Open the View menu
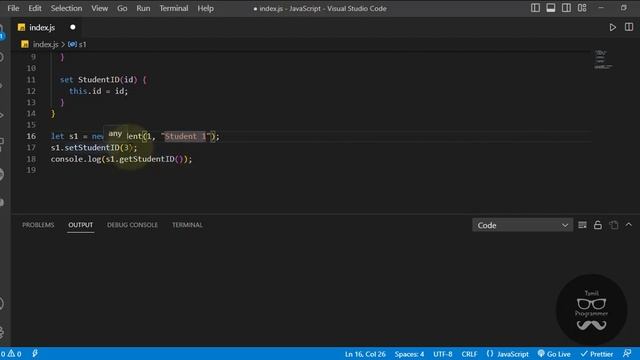The image size is (640, 360). tap(99, 8)
